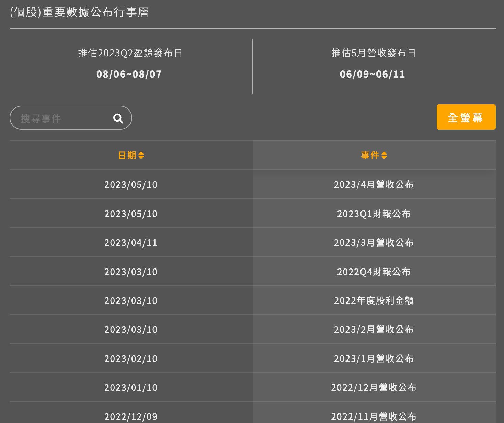Click the sort arrows beside 日期
This screenshot has width=504, height=423.
141,156
